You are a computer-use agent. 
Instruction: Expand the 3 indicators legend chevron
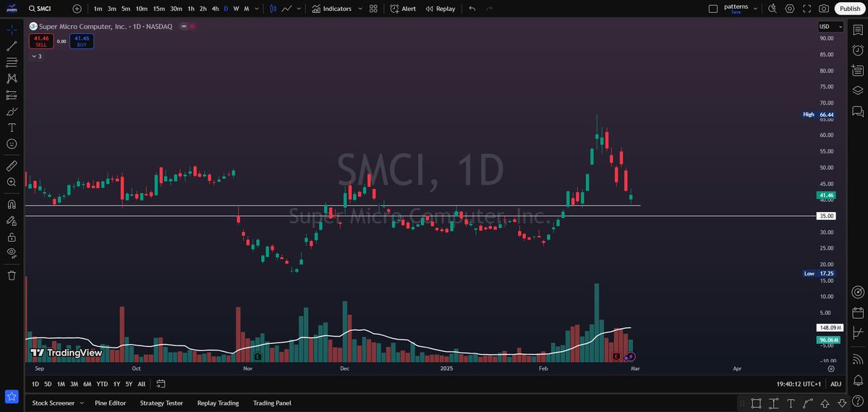click(x=36, y=56)
